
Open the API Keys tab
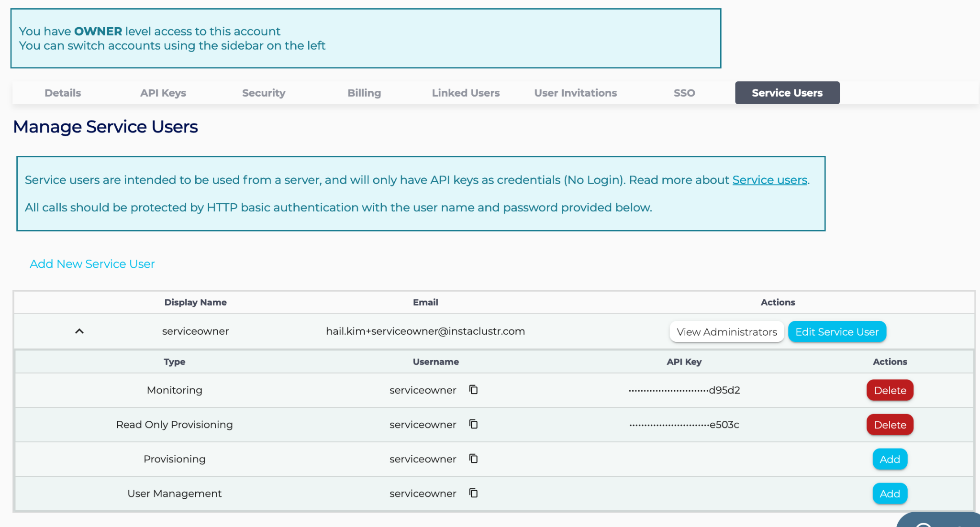163,93
